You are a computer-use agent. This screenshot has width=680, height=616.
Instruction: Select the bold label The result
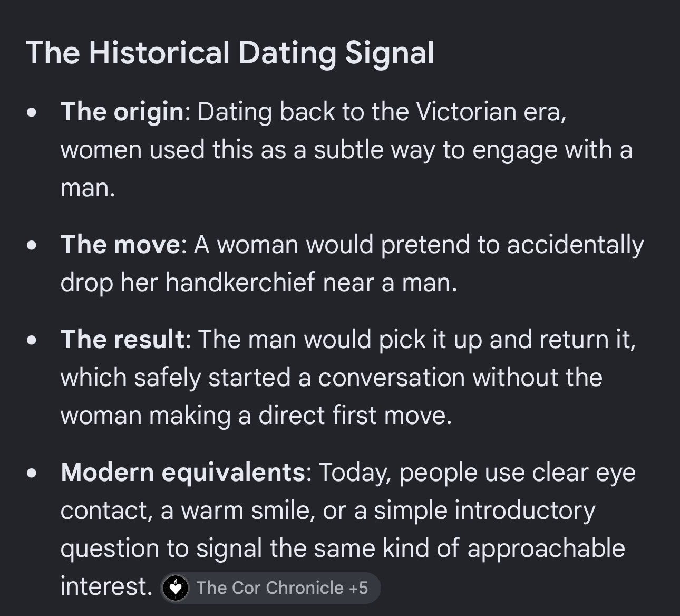122,340
